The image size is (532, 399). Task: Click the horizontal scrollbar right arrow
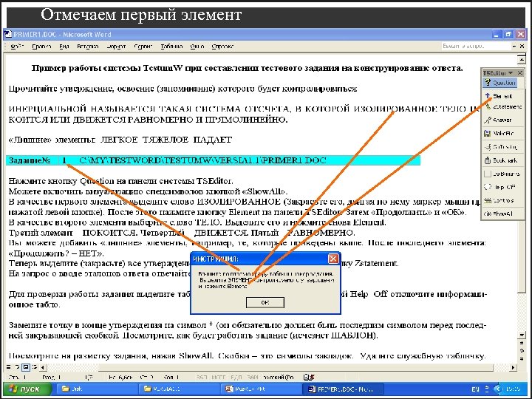(x=513, y=367)
